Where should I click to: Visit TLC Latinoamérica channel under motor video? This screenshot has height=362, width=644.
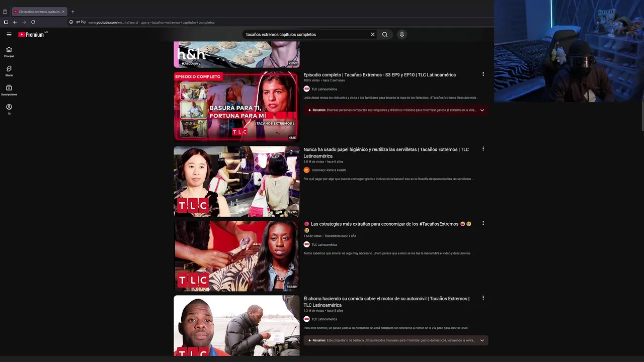324,319
